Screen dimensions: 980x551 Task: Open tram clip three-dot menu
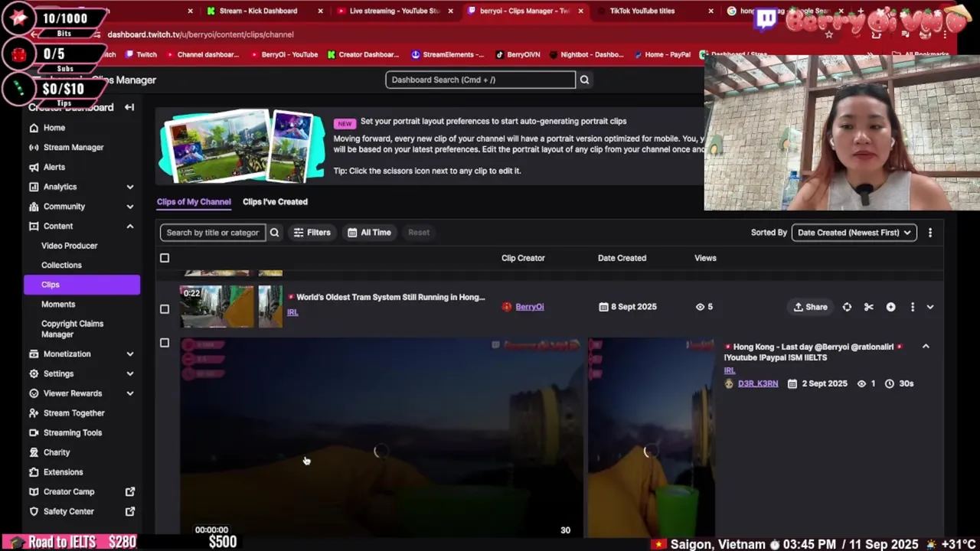point(912,307)
